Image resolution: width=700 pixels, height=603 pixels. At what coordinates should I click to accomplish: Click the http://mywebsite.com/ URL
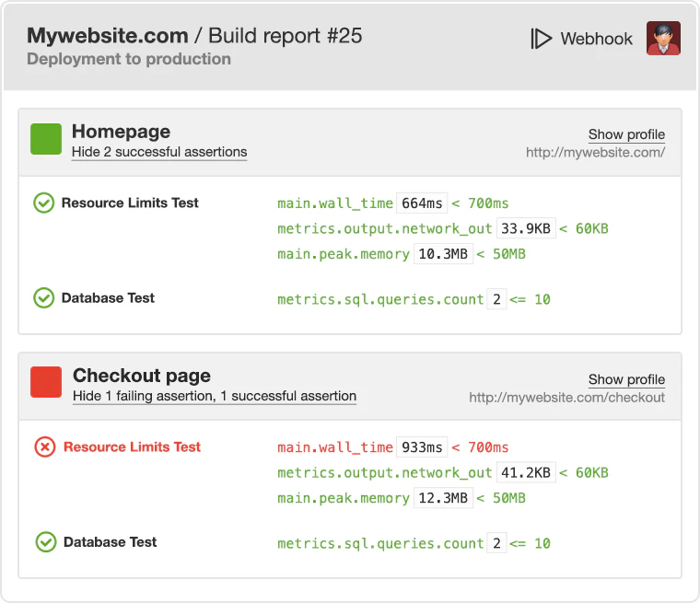coord(595,153)
